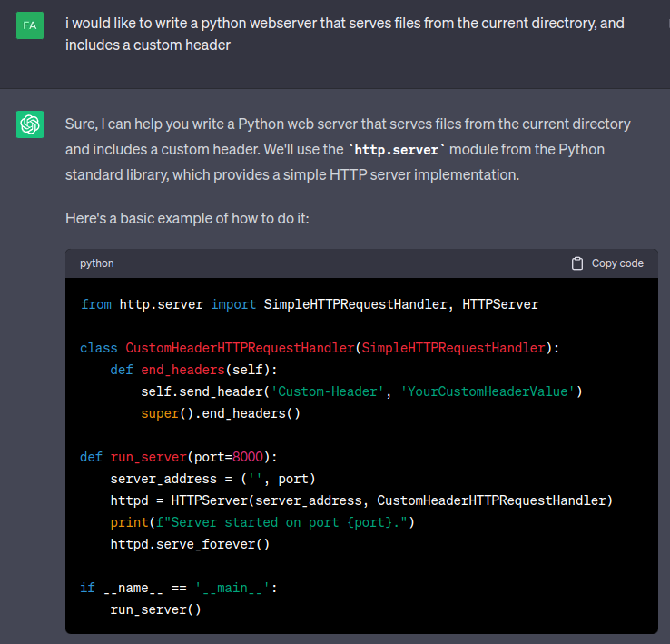Screen dimensions: 670x644
Task: Click the python language label
Action: [x=97, y=263]
